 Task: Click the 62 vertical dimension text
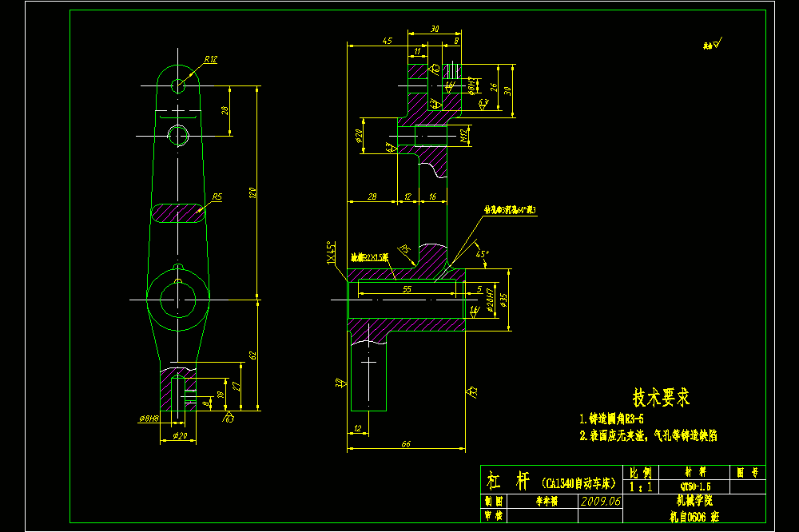pyautogui.click(x=252, y=355)
